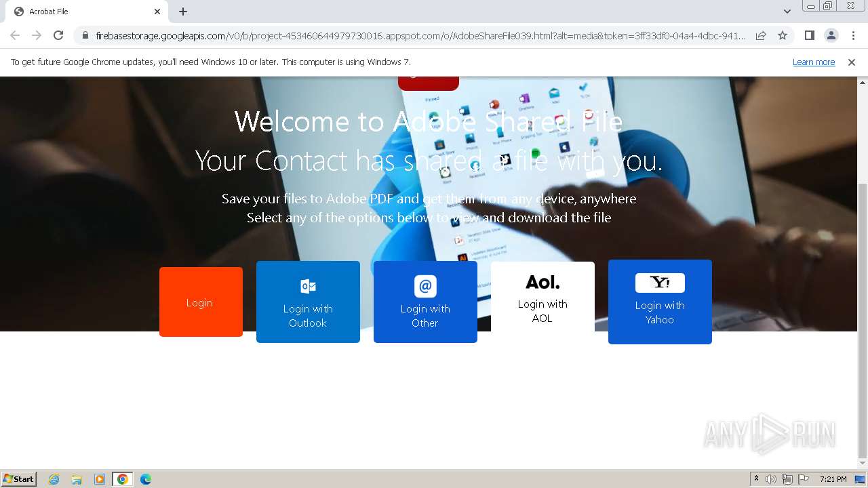This screenshot has height=488, width=868.
Task: Choose Login with Outlook tile
Action: pos(308,302)
